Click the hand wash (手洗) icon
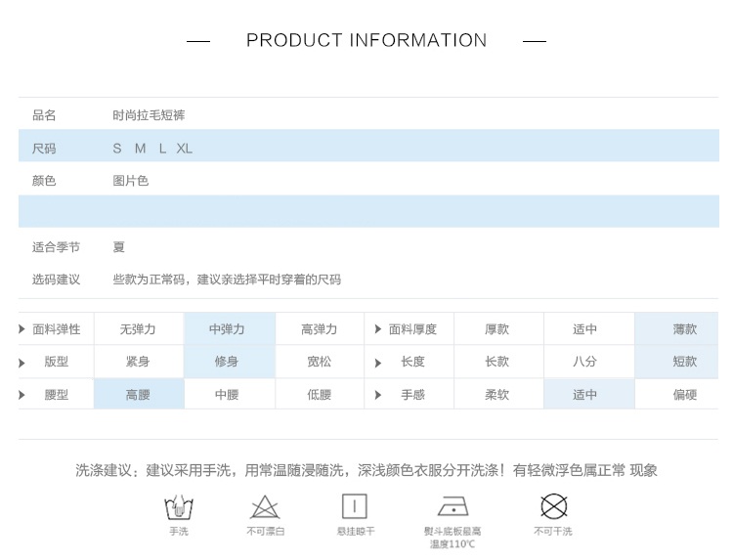Screen dimensions: 733x560 [x=178, y=507]
